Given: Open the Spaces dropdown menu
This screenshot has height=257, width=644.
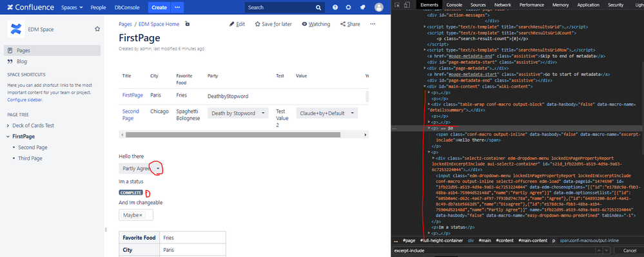Looking at the screenshot, I should point(72,7).
